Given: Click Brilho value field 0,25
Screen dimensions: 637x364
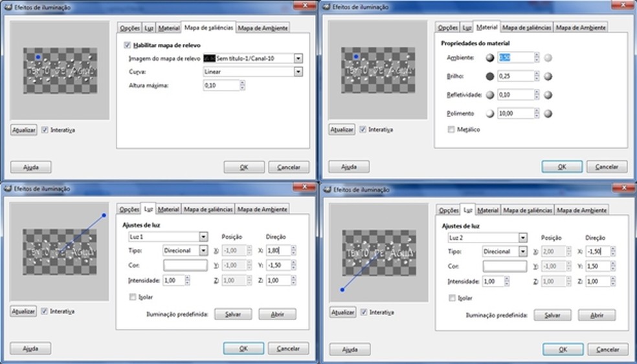Looking at the screenshot, I should tap(515, 76).
